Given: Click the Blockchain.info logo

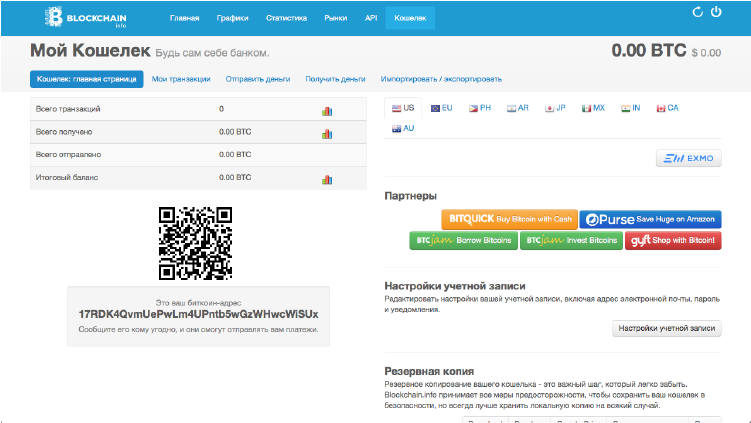Looking at the screenshot, I should tap(86, 18).
